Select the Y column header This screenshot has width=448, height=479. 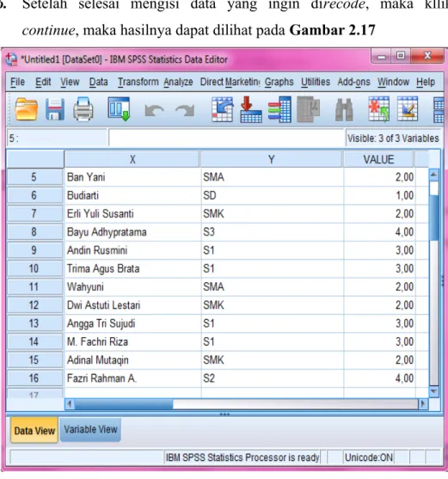pos(271,159)
